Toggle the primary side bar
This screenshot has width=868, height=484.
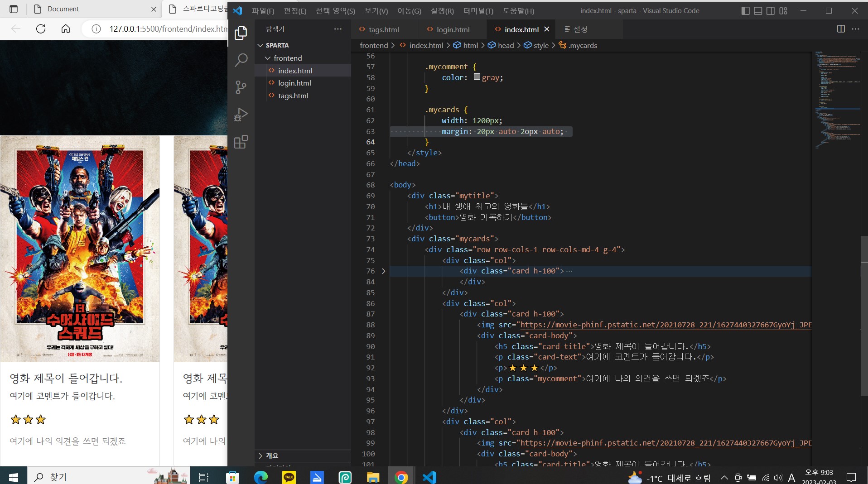[745, 10]
